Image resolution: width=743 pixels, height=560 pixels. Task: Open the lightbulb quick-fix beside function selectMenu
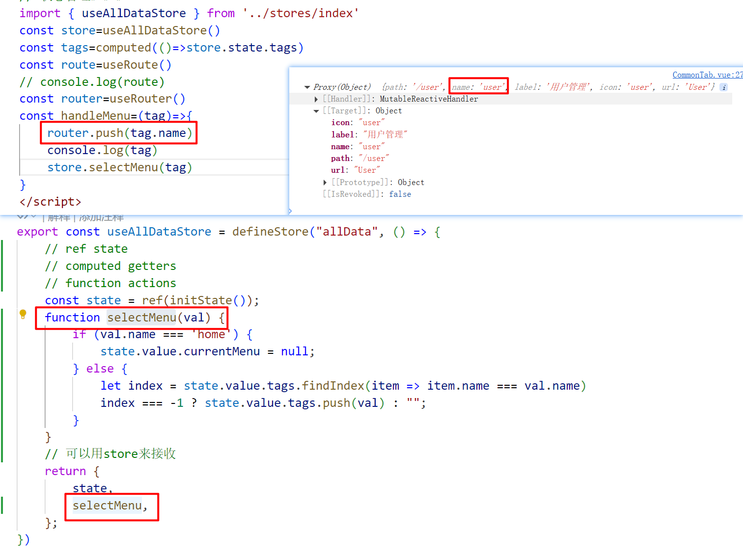coord(23,314)
